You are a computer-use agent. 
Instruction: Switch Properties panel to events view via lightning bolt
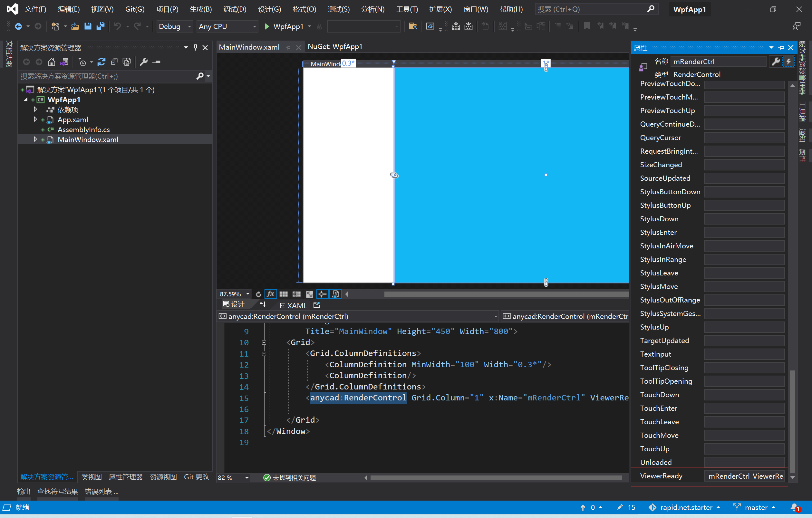click(788, 61)
